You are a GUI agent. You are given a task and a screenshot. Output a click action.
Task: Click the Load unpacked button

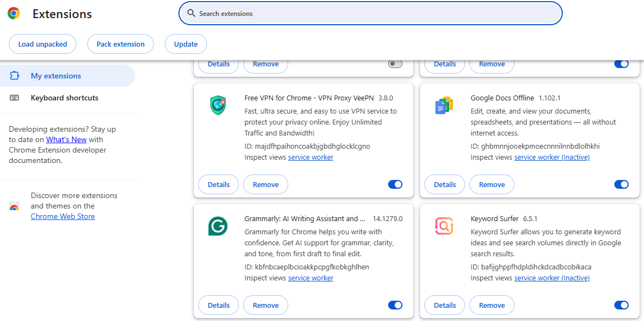(42, 44)
